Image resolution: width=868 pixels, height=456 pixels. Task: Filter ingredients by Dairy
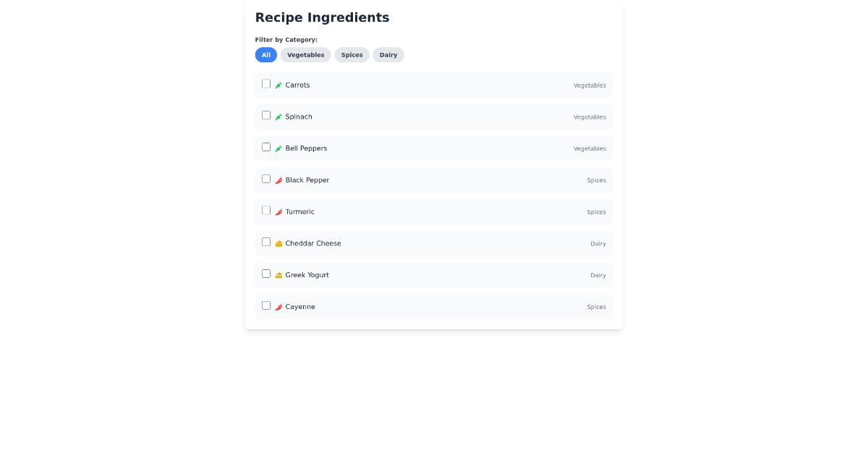388,55
